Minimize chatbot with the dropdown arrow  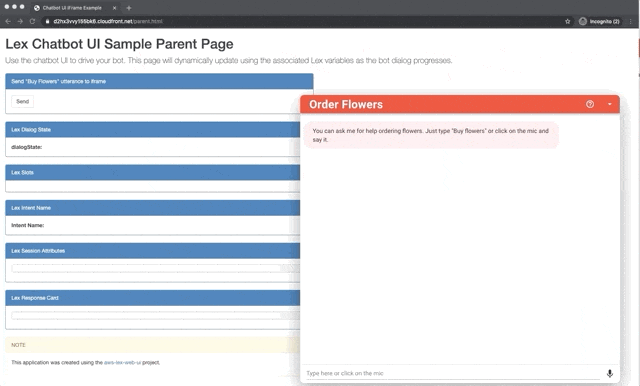(x=610, y=104)
